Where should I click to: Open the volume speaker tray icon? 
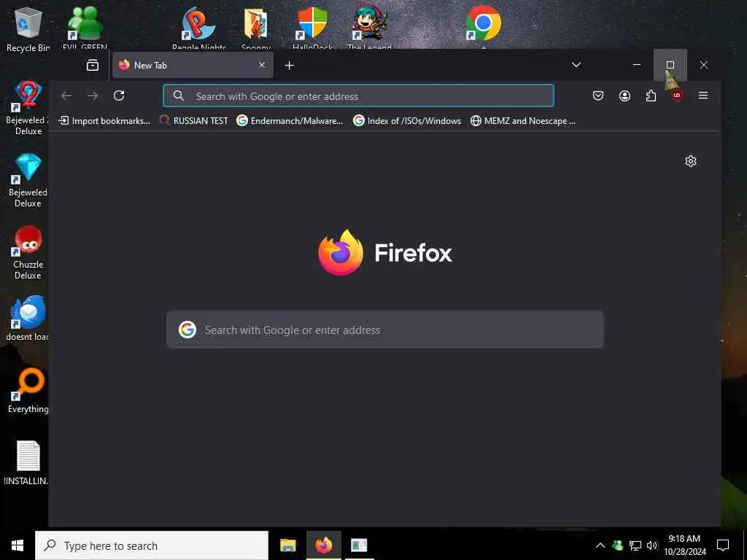pyautogui.click(x=651, y=545)
